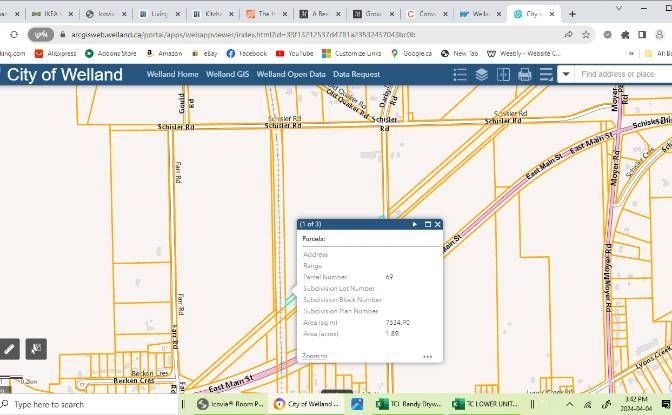Open the Attribute Table widget icon
This screenshot has width=672, height=415.
click(546, 75)
